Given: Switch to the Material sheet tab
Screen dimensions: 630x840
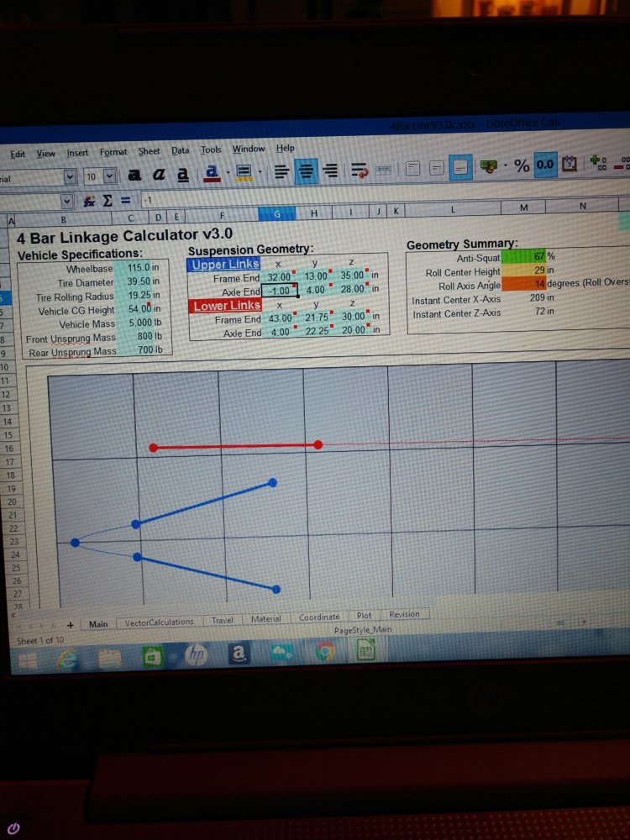Looking at the screenshot, I should [266, 619].
